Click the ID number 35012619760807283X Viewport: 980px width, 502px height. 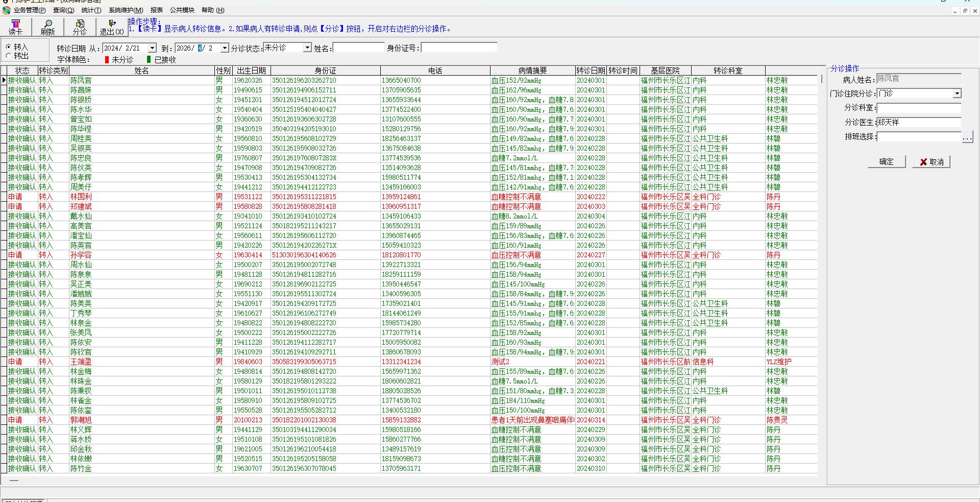click(304, 158)
